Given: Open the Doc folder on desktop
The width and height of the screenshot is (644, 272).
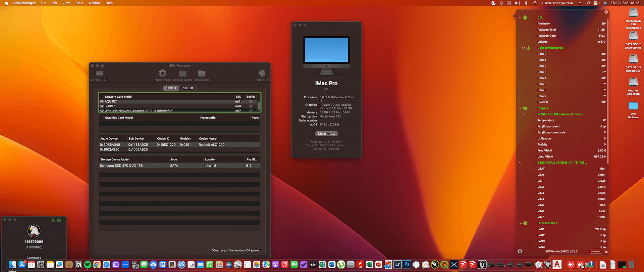Looking at the screenshot, I should tap(633, 106).
